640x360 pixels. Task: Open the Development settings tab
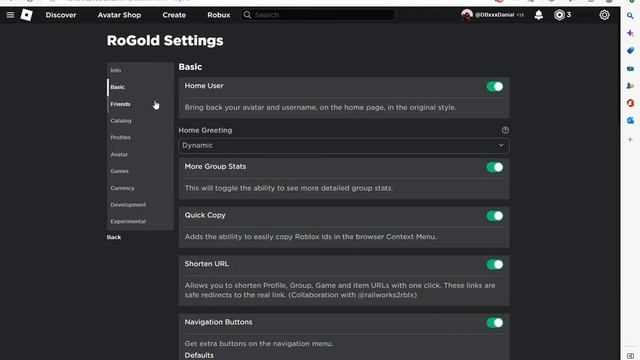140,205
